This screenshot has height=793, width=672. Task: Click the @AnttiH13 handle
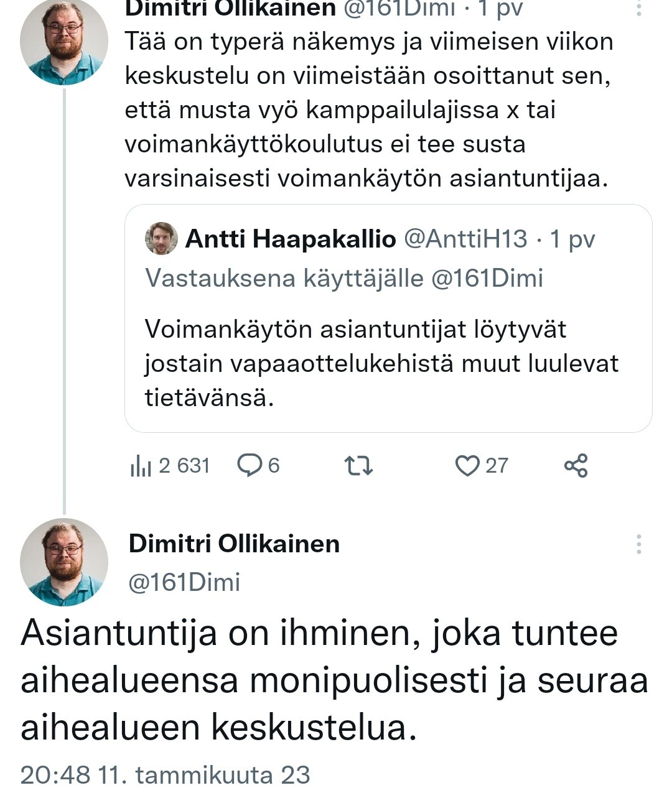point(466,239)
